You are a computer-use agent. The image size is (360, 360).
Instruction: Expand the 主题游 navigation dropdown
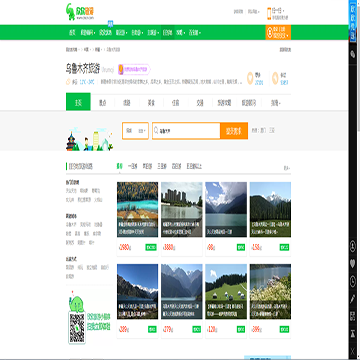153,33
